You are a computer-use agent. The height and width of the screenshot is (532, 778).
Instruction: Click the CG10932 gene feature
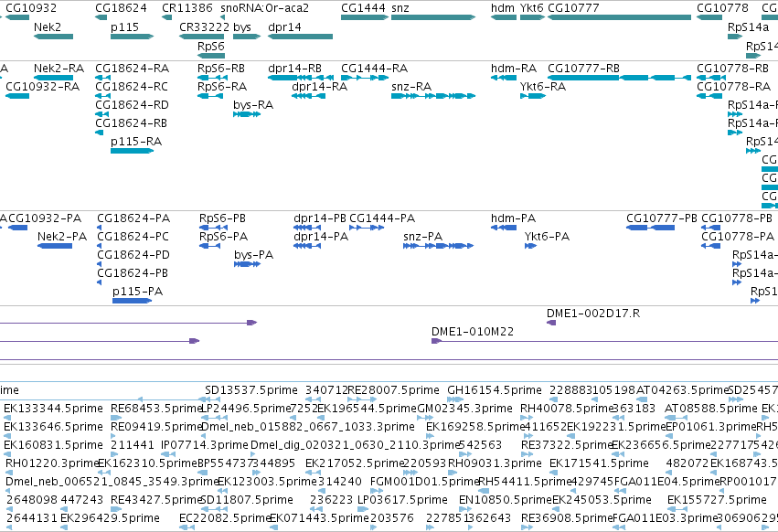(x=17, y=17)
